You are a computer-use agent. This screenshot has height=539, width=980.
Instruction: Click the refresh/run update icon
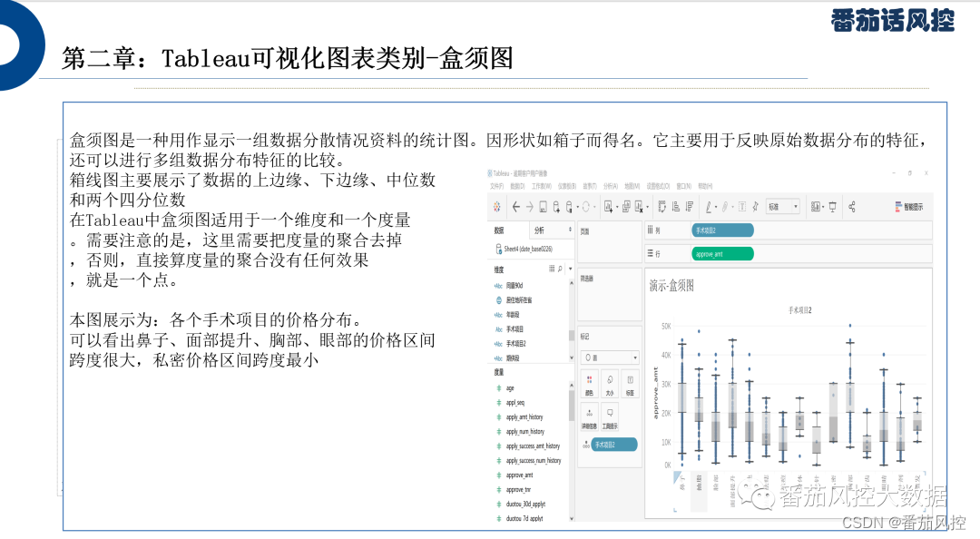[585, 206]
